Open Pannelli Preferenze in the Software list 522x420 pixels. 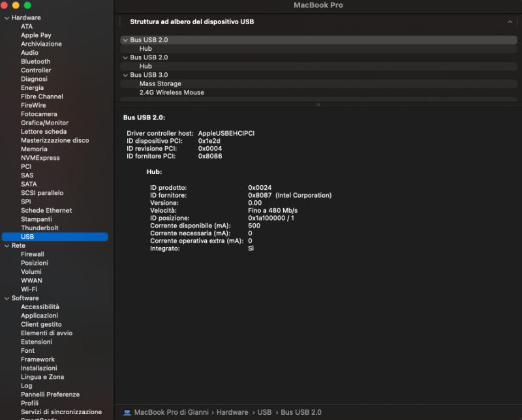click(50, 395)
